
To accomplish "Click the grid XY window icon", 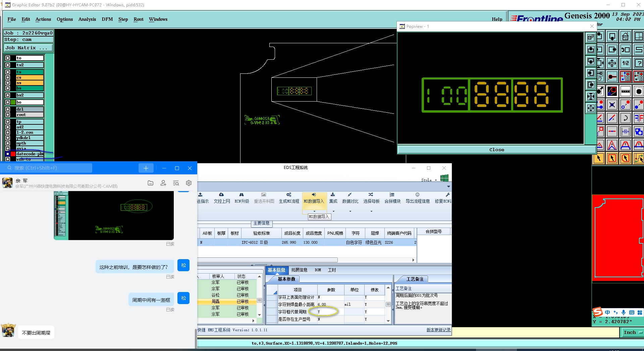I will (x=639, y=36).
